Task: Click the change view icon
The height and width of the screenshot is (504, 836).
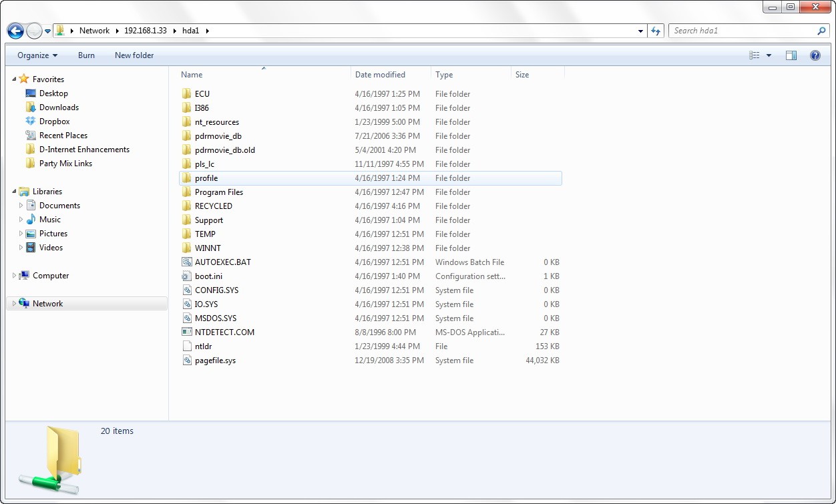Action: 755,55
